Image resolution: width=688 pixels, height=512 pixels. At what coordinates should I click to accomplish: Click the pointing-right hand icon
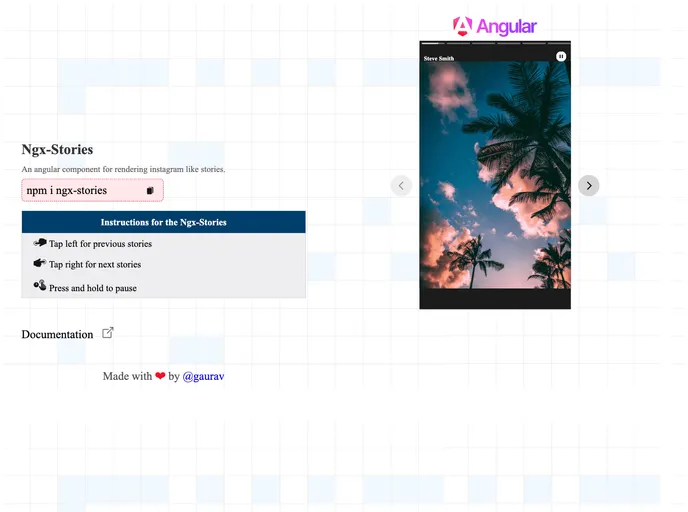pyautogui.click(x=40, y=263)
